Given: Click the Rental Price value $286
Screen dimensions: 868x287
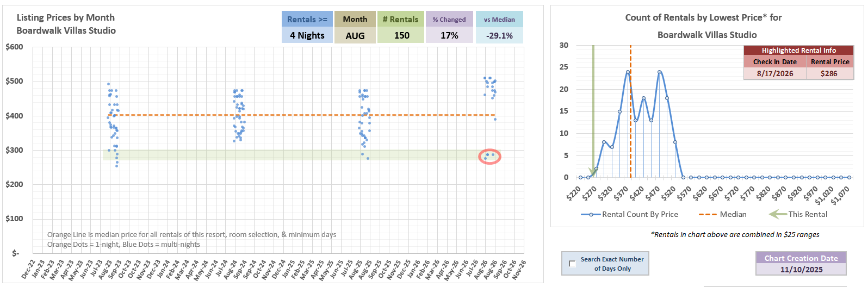Looking at the screenshot, I should pyautogui.click(x=829, y=73).
